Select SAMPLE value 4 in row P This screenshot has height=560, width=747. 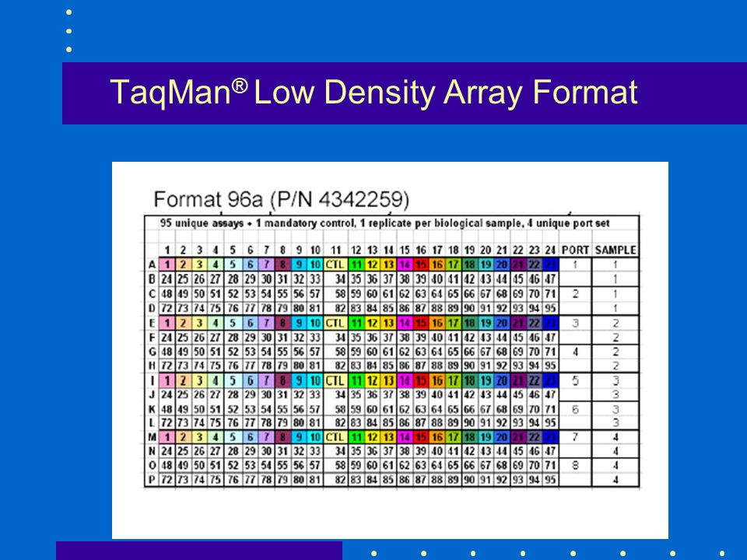click(x=615, y=480)
